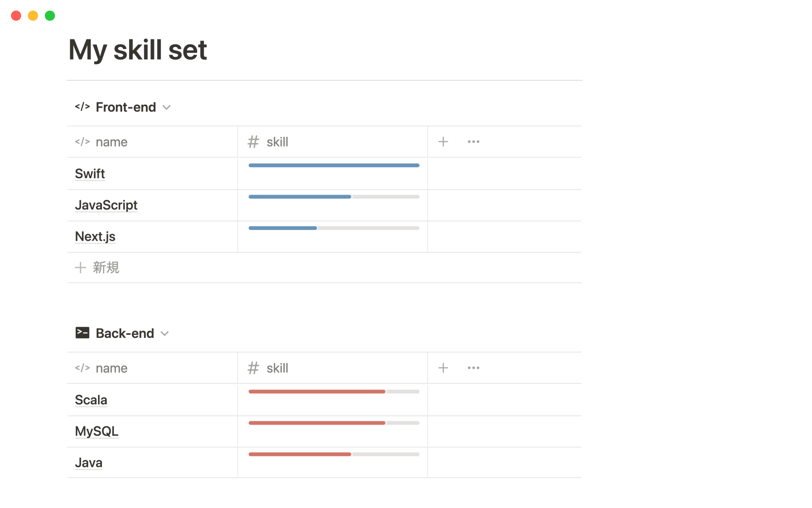The image size is (812, 508).
Task: Open the Back-end name column header menu
Action: [111, 368]
